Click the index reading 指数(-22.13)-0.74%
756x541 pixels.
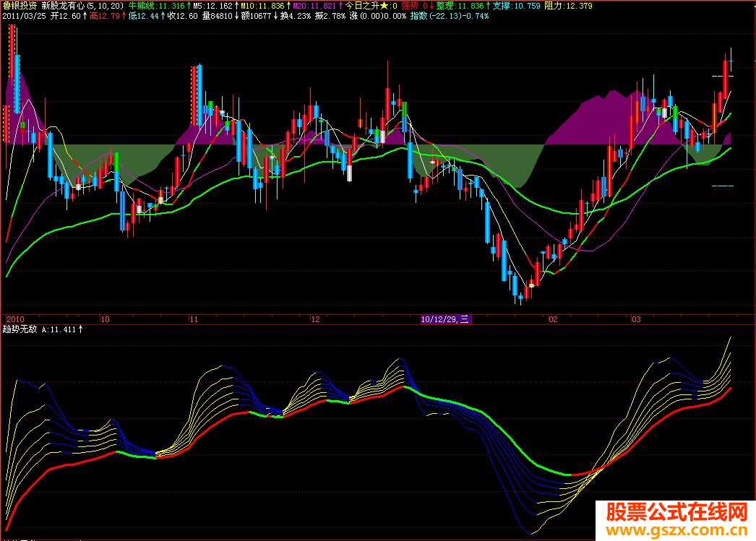pos(450,16)
